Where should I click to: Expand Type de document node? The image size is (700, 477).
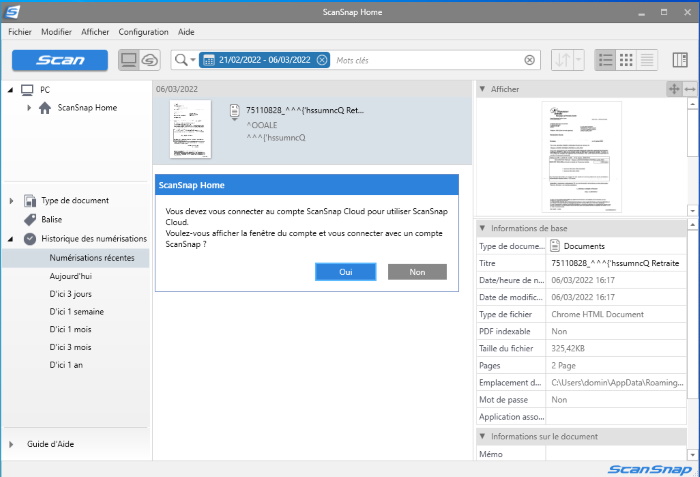tap(11, 201)
